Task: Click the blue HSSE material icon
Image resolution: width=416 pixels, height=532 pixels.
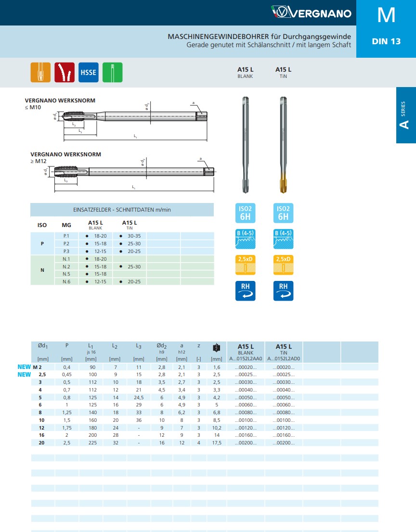Action: click(88, 72)
